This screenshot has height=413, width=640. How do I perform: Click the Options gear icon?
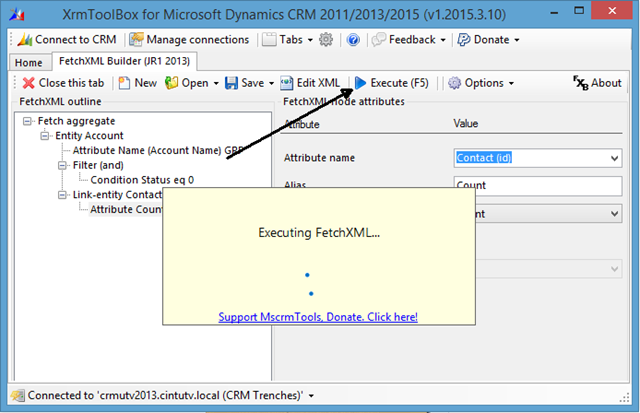[454, 83]
